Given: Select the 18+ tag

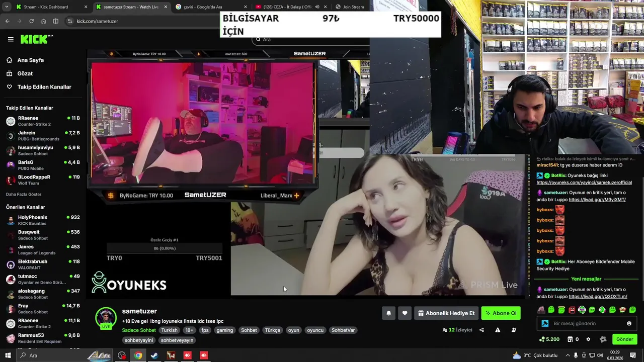Looking at the screenshot, I should pos(189,330).
